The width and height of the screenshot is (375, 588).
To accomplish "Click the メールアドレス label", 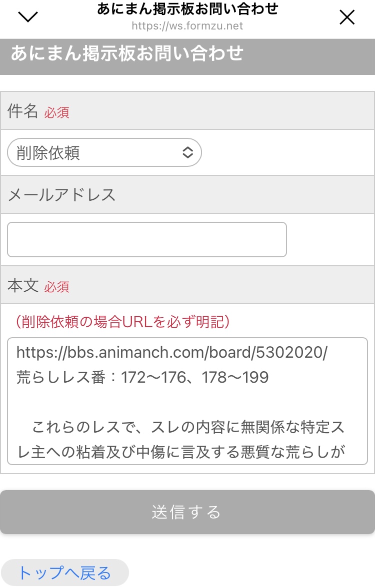I will tap(61, 194).
